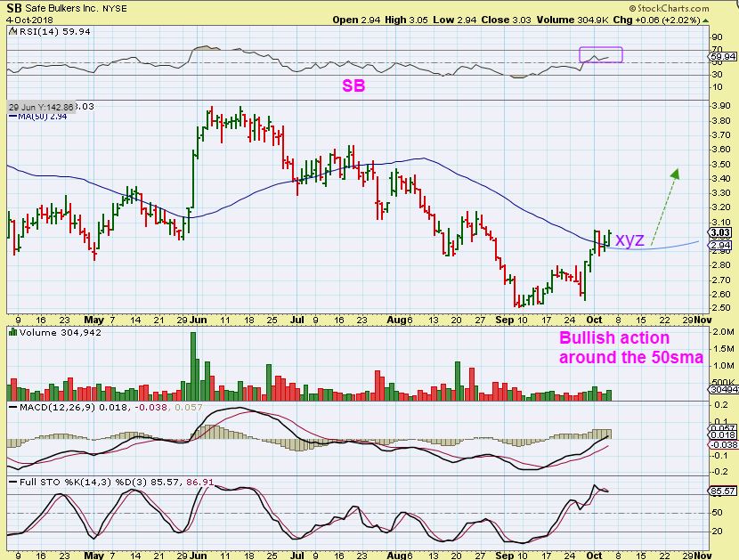Click the -0.038 signal tag on the MACD axis

coord(722,444)
